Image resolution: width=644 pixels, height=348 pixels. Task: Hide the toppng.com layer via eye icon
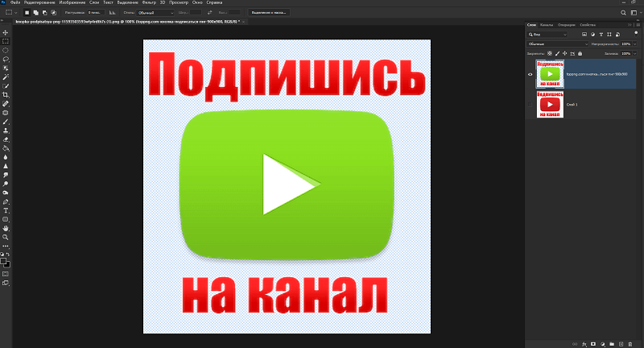pos(530,74)
